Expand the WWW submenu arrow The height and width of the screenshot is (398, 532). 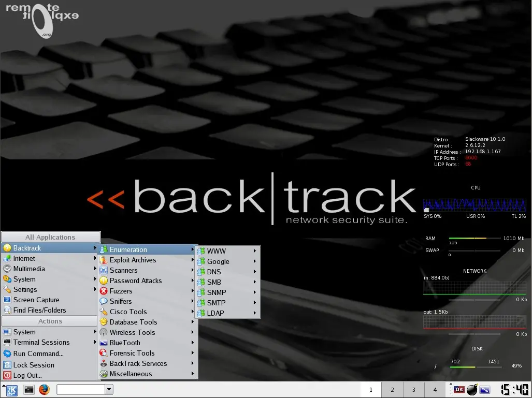[254, 251]
